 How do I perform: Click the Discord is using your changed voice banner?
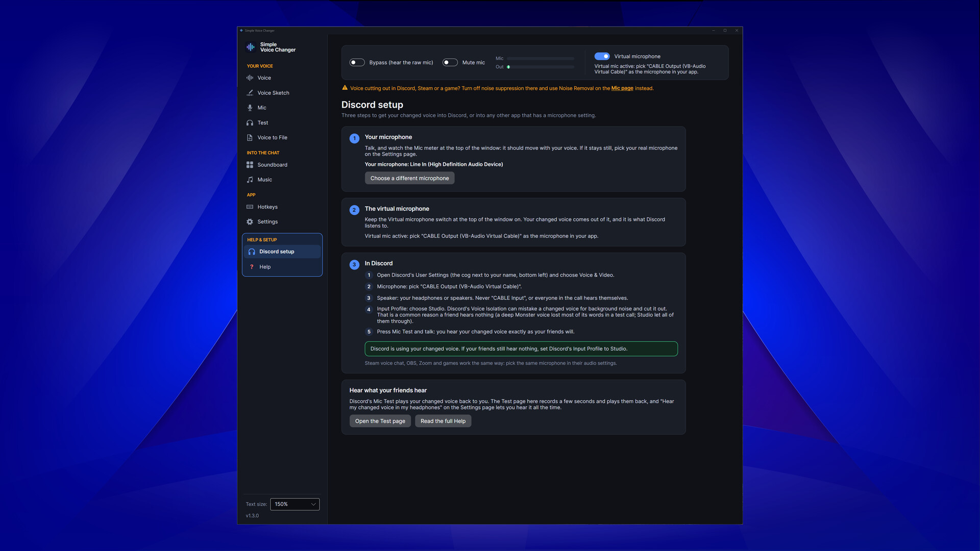521,349
